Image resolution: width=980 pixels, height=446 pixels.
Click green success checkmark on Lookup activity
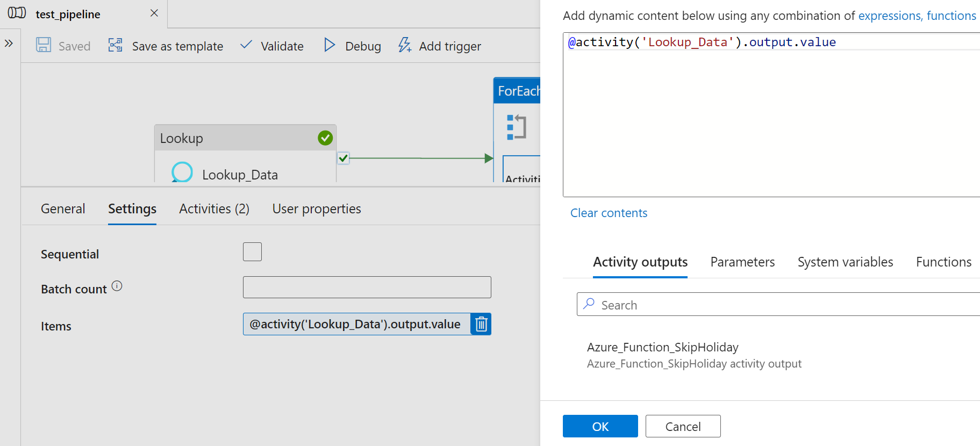(x=325, y=138)
